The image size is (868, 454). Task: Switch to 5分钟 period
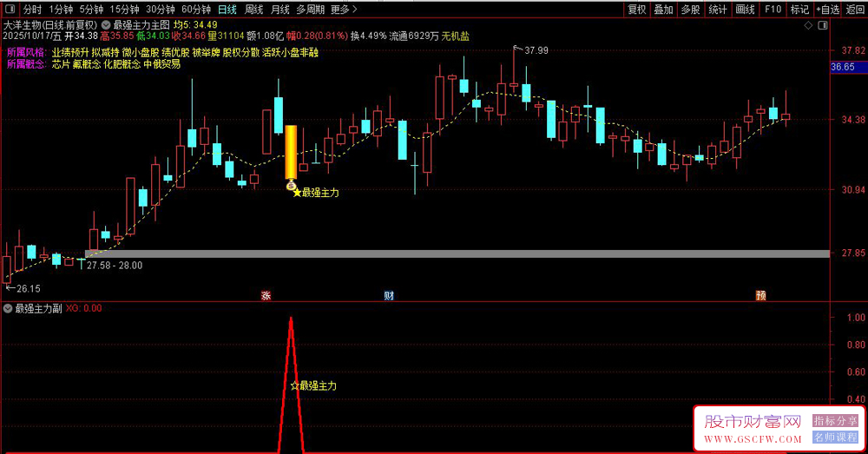(91, 9)
